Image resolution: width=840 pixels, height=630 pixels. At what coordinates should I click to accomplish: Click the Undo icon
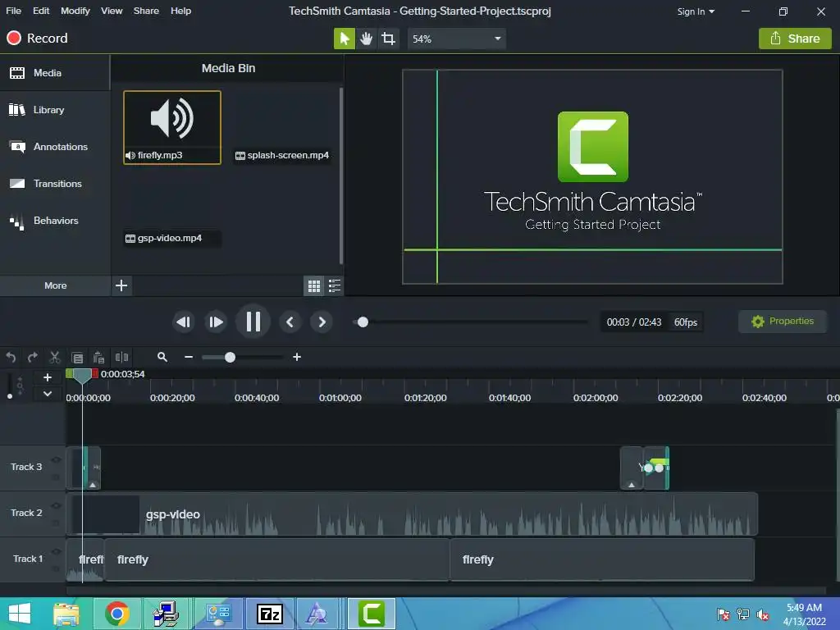point(11,357)
